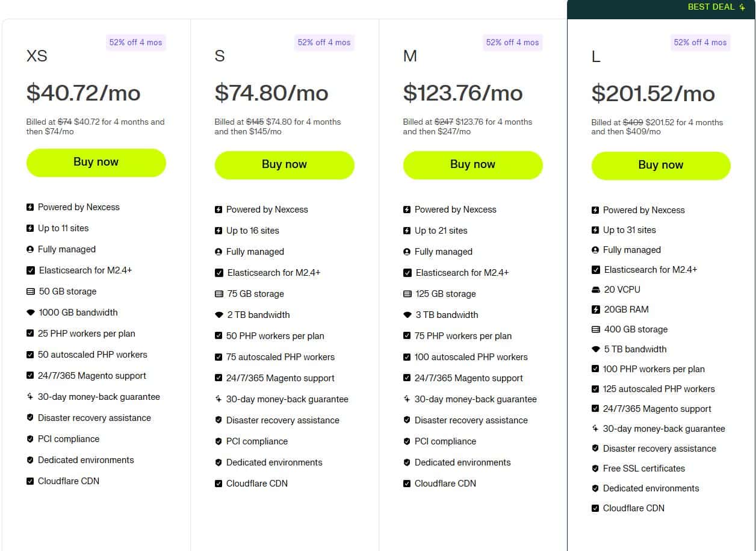Click the lightning icon beside BEST DEAL
This screenshot has width=756, height=551.
[742, 7]
